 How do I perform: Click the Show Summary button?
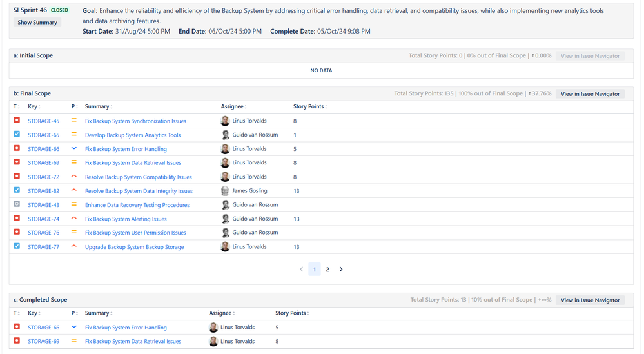point(37,22)
